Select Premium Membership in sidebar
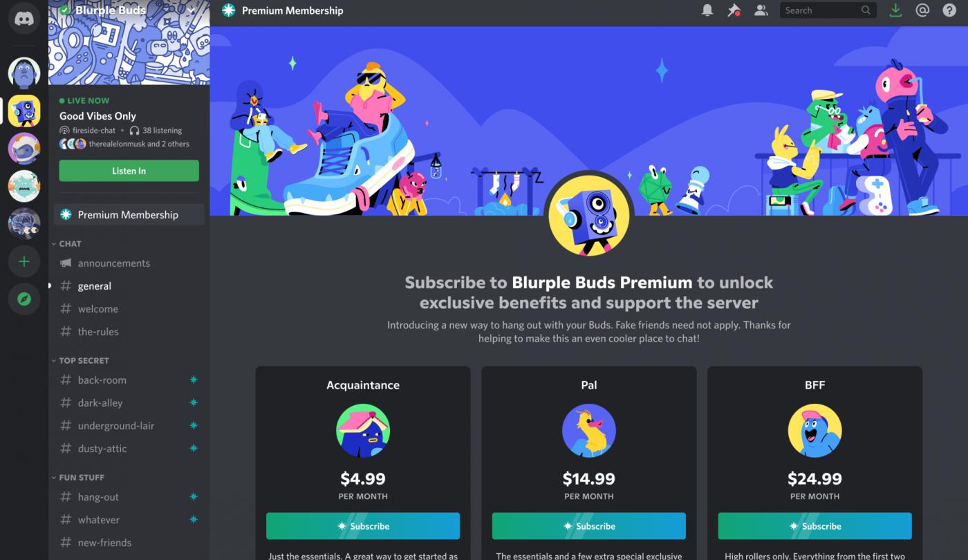This screenshot has width=968, height=560. [129, 214]
